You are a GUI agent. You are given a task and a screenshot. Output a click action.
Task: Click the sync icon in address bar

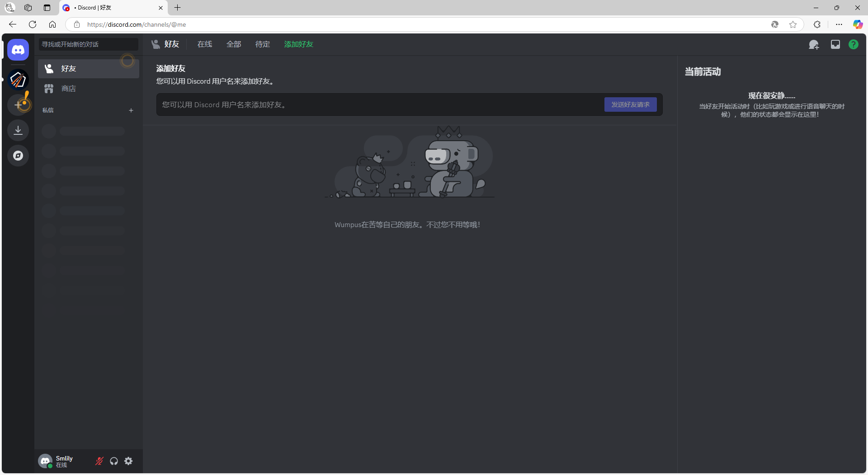(x=775, y=24)
